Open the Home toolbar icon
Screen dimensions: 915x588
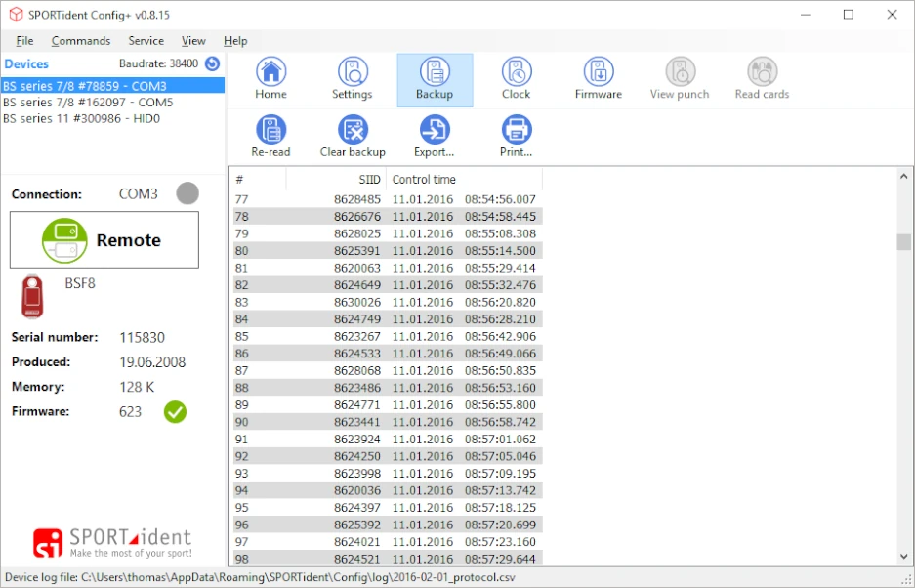270,79
